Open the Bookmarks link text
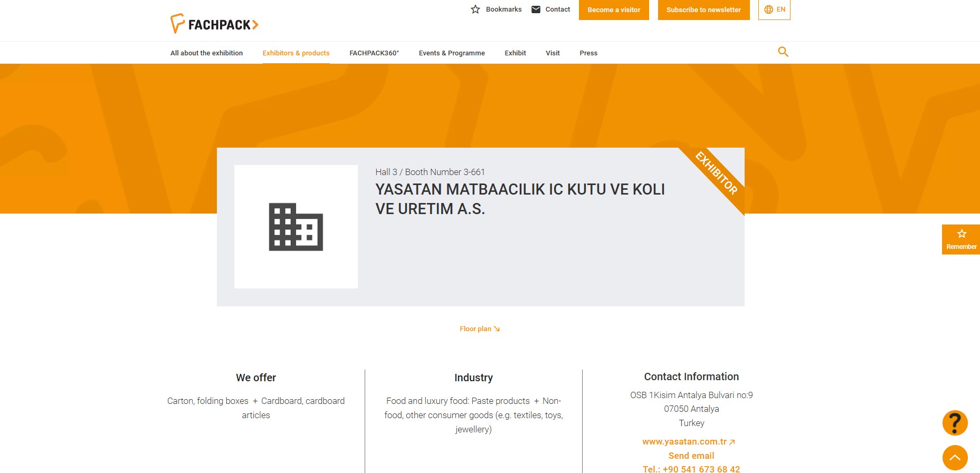This screenshot has height=473, width=980. pyautogui.click(x=503, y=9)
